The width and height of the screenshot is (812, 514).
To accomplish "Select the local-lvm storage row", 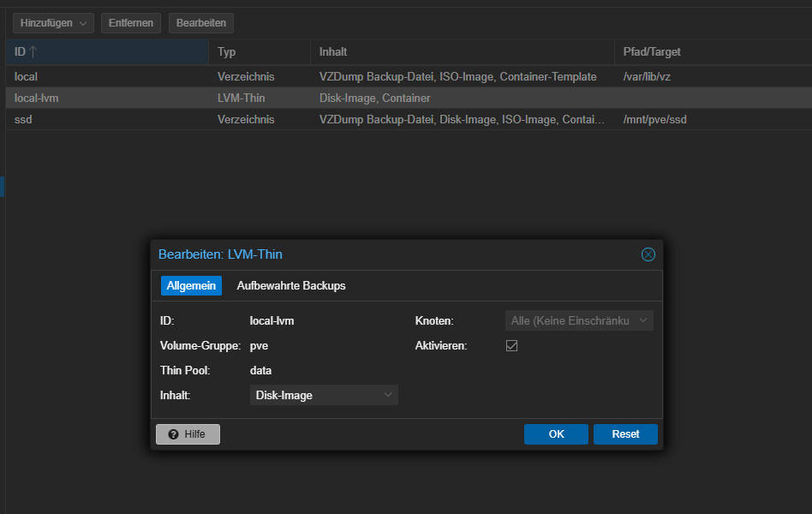I will (409, 98).
